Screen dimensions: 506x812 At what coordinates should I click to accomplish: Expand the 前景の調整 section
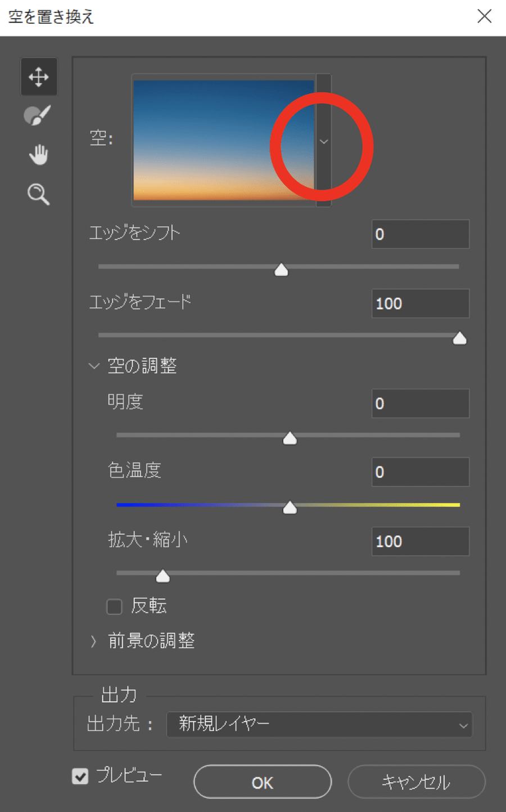(94, 641)
